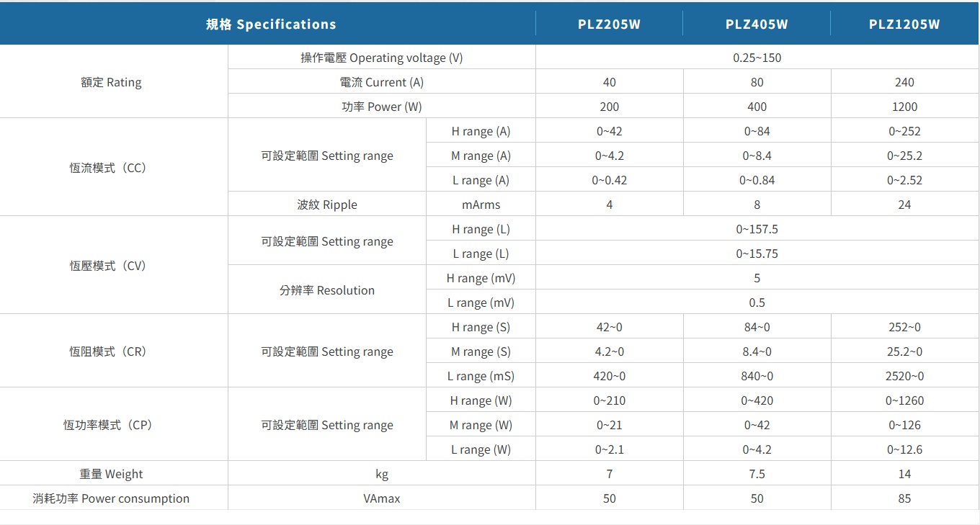Click the PLZ405W column header
Viewport: 980px width, 525px height.
[x=757, y=24]
